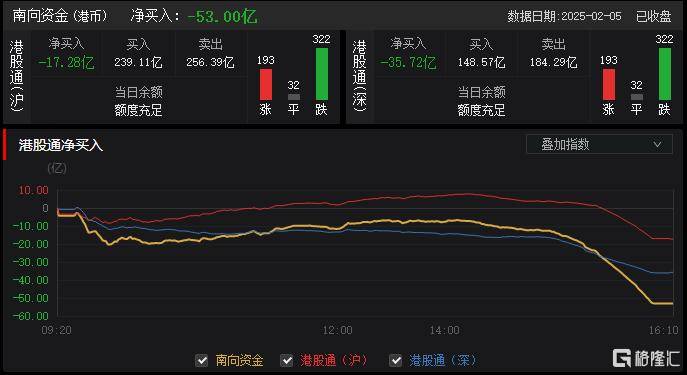Image resolution: width=687 pixels, height=375 pixels.
Task: Select the 港股通(深) vertical panel label
Action: pyautogui.click(x=359, y=76)
